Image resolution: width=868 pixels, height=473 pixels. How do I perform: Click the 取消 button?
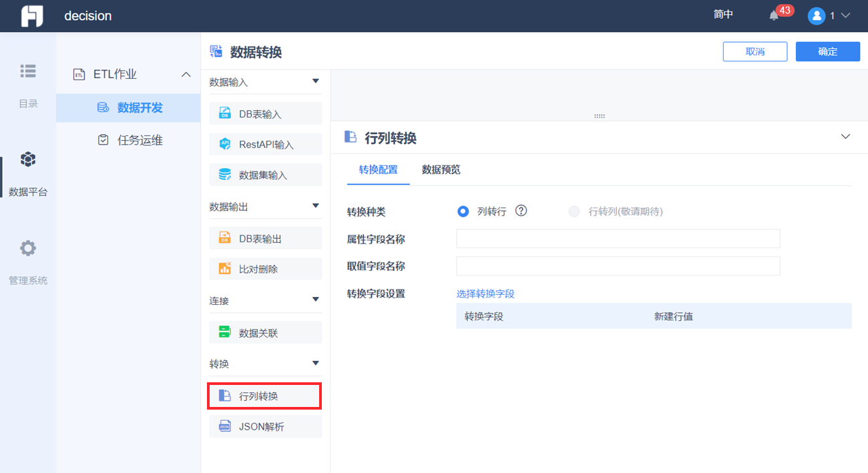754,51
